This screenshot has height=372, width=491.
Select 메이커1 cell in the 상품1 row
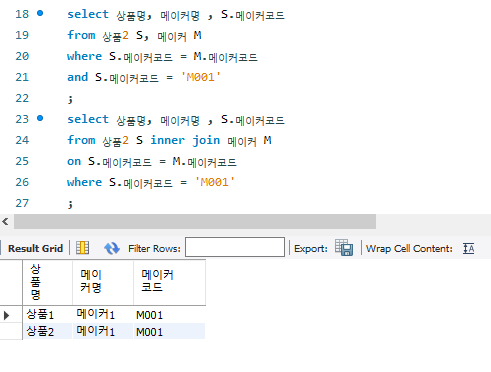103,314
